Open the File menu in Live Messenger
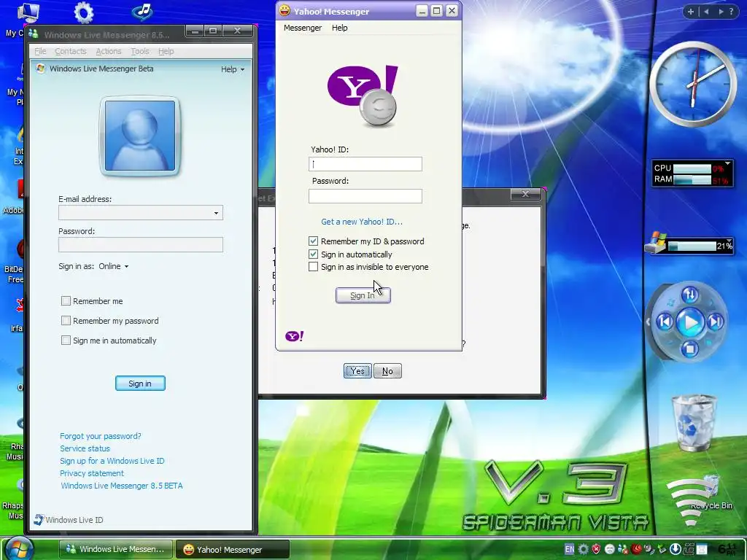The image size is (747, 560). click(41, 51)
